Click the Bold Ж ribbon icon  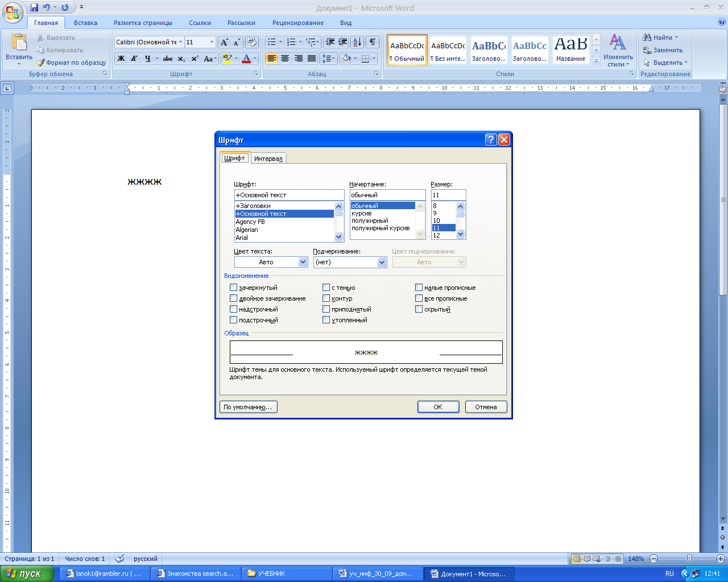tap(121, 59)
